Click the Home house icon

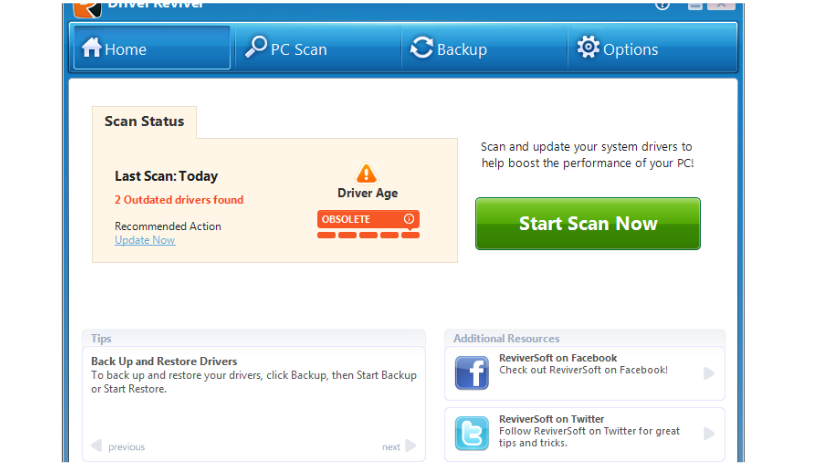[x=92, y=48]
